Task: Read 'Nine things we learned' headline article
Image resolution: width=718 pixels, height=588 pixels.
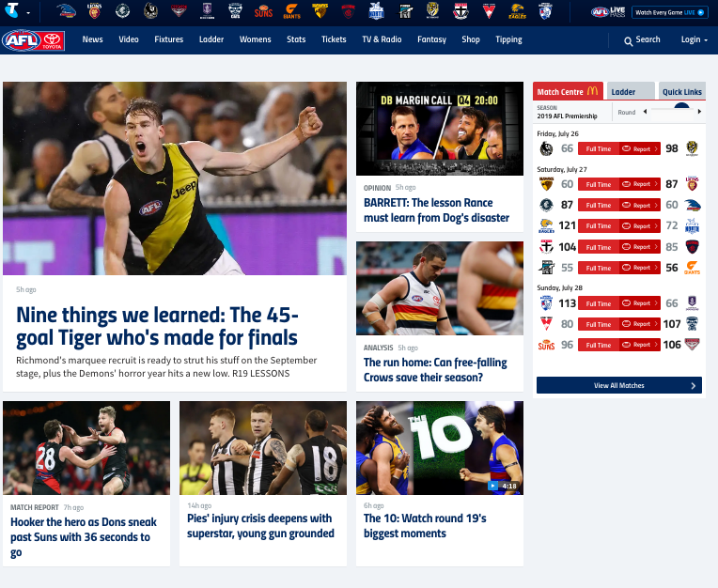Action: [157, 326]
